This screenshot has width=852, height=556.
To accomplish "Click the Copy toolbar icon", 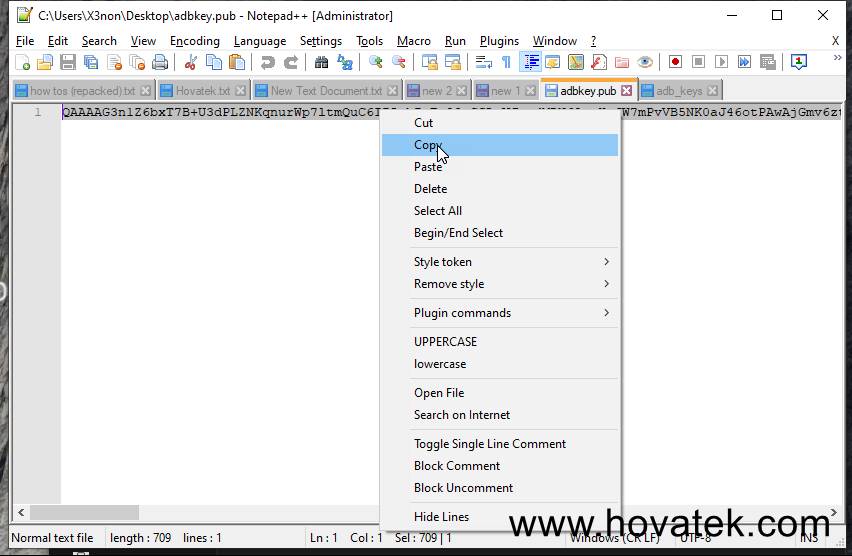I will (x=214, y=63).
